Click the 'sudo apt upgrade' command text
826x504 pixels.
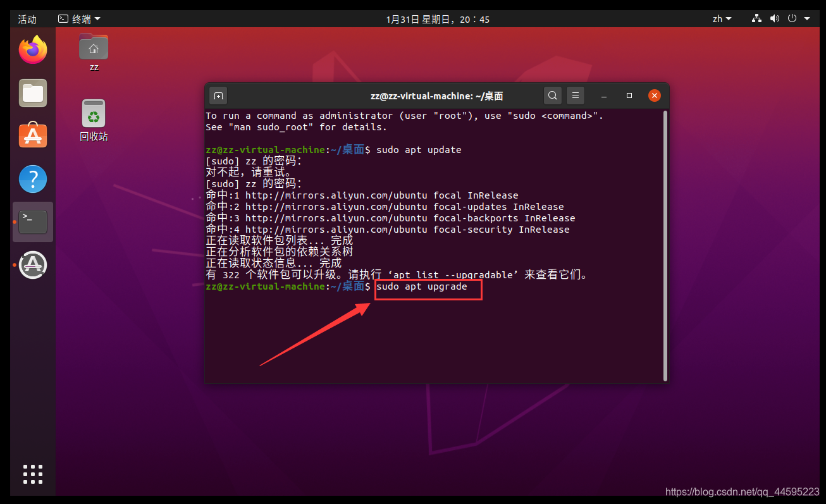click(422, 286)
